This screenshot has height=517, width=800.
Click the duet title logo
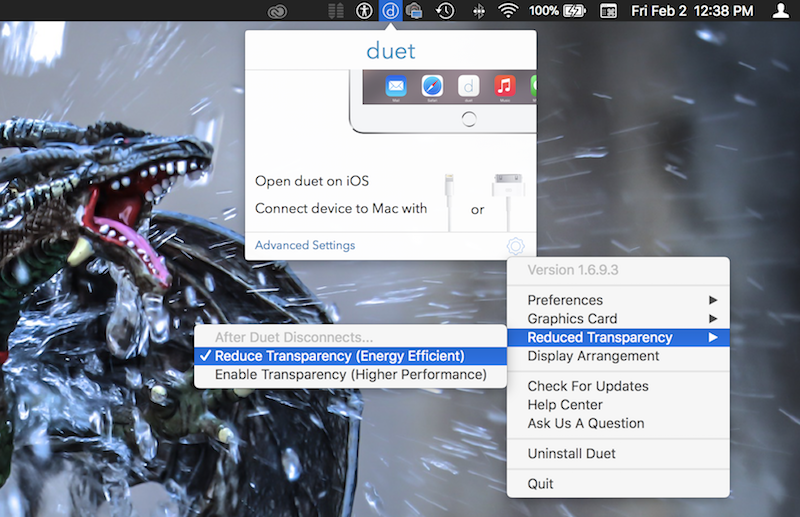[x=391, y=51]
